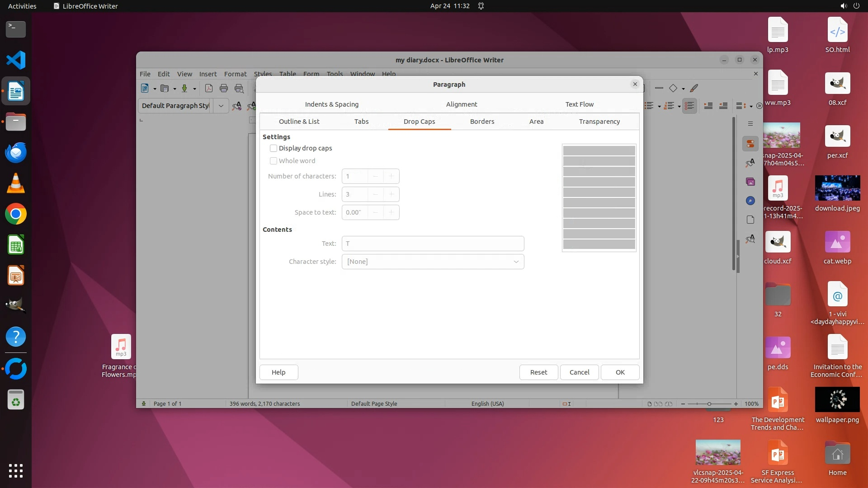Open the Default Paragraph Style dropdown arrow
This screenshot has width=868, height=488.
[x=221, y=106]
